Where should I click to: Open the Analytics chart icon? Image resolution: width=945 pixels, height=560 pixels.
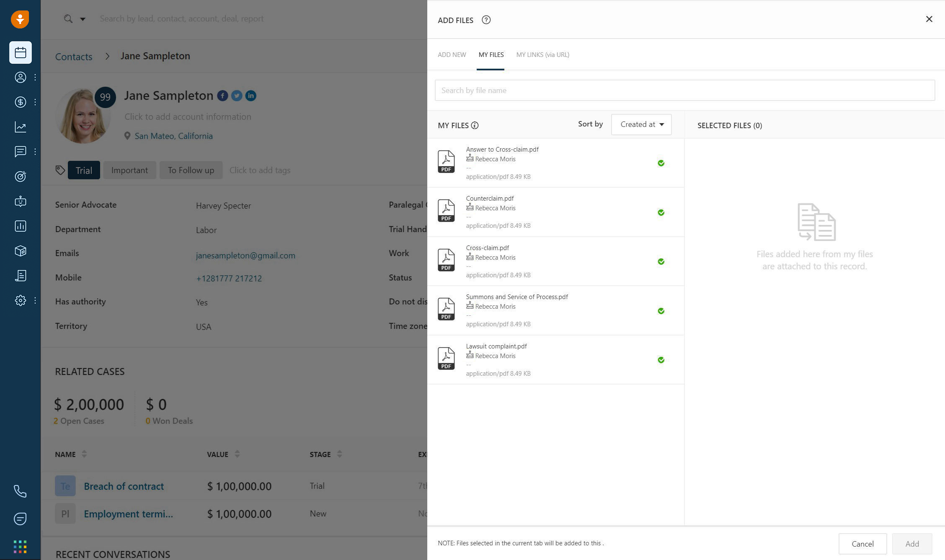(20, 126)
